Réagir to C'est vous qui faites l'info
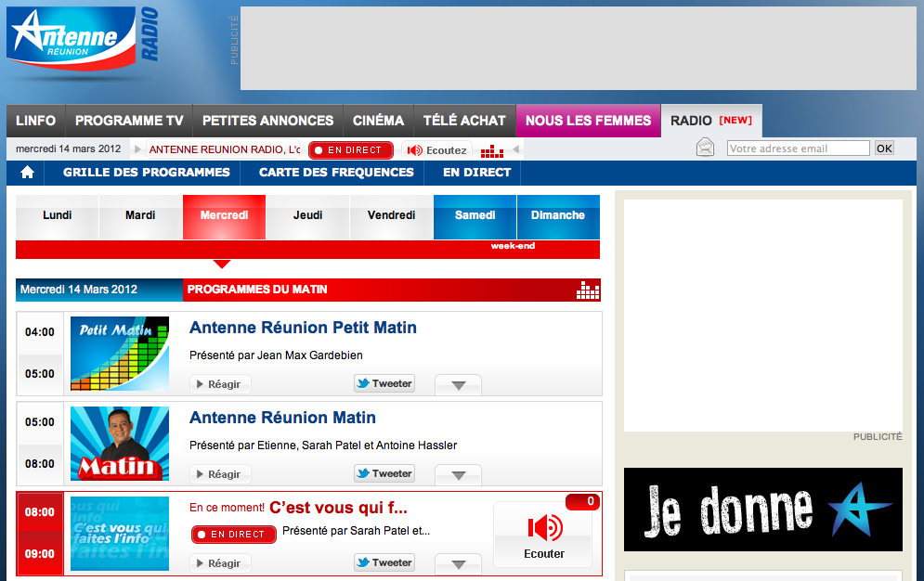This screenshot has width=924, height=581. [x=220, y=563]
